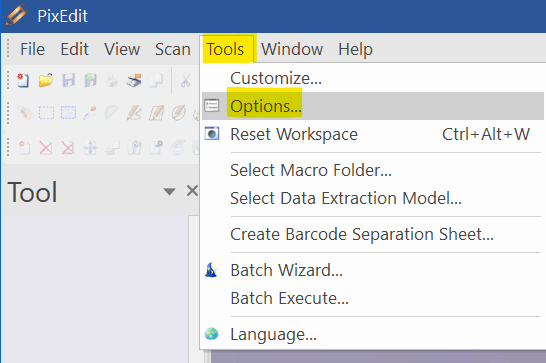Select the pencil ellipse drawing tool
This screenshot has height=363, width=546.
pyautogui.click(x=179, y=113)
